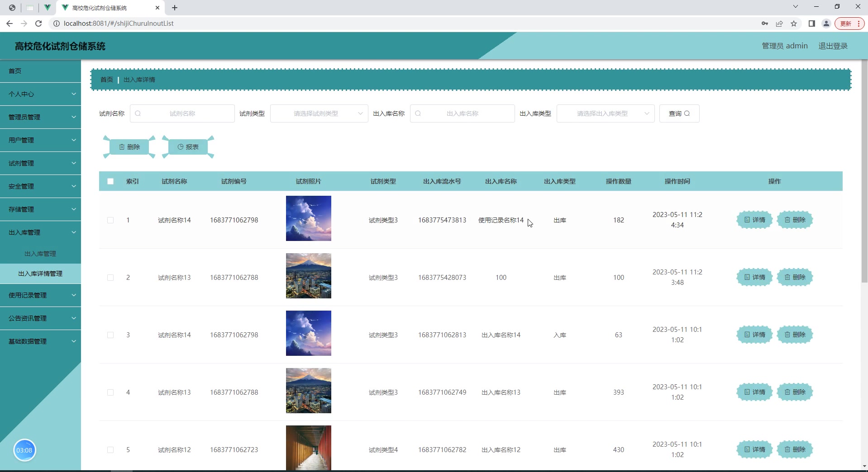Click the 1683775473813 serial number cell
Image resolution: width=868 pixels, height=472 pixels.
[442, 220]
